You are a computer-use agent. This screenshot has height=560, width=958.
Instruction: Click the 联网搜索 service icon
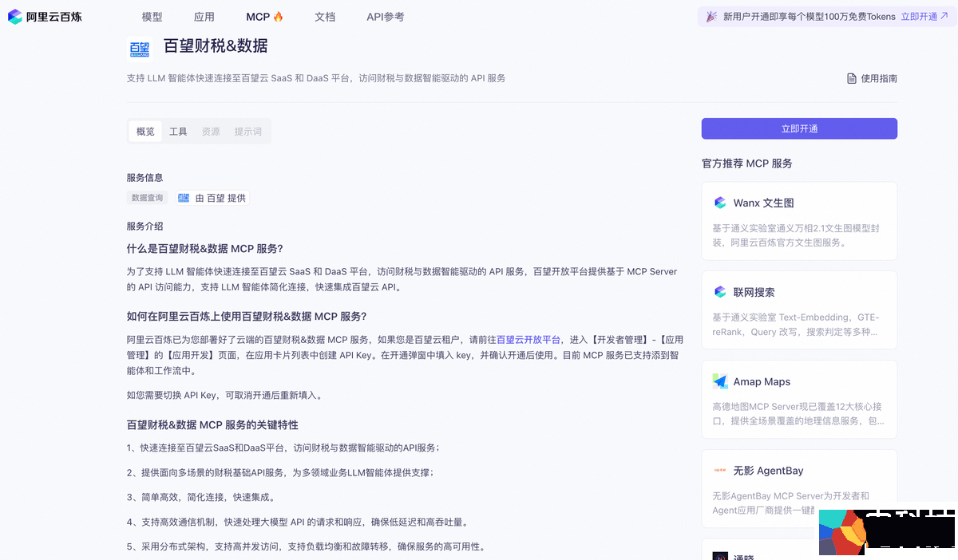click(x=720, y=292)
